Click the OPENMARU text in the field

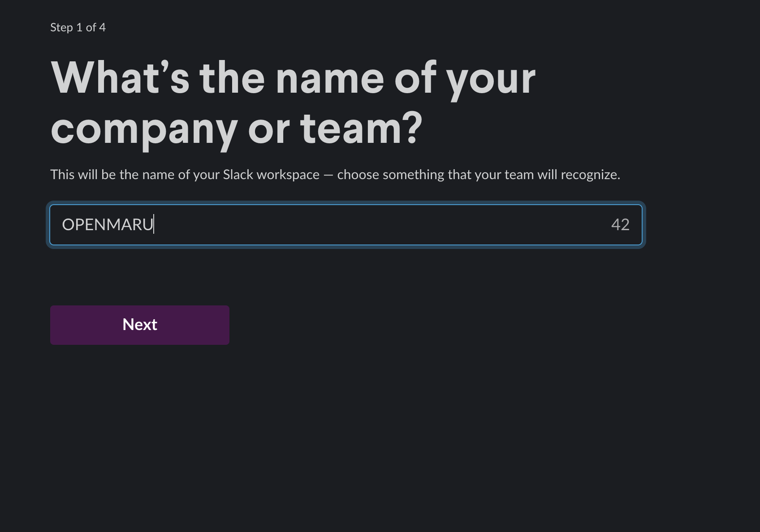tap(108, 224)
